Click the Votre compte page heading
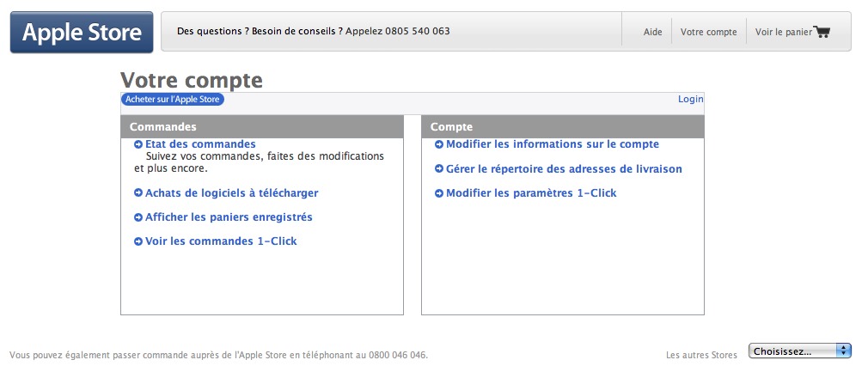 tap(192, 80)
